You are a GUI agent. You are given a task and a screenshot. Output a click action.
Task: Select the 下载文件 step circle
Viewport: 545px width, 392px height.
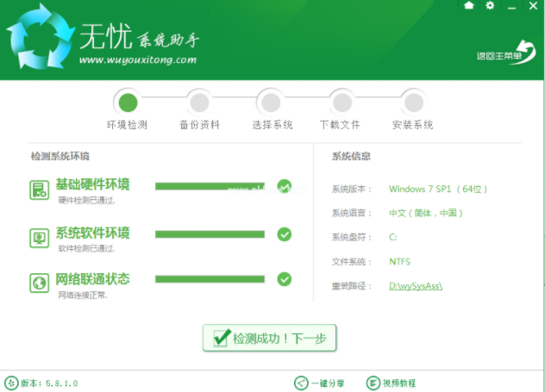click(342, 103)
